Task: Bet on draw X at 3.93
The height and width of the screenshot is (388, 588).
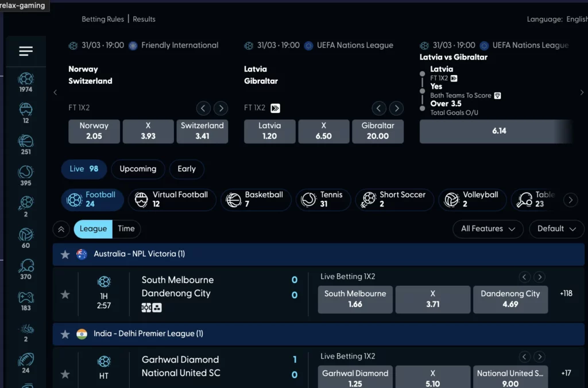Action: [148, 131]
